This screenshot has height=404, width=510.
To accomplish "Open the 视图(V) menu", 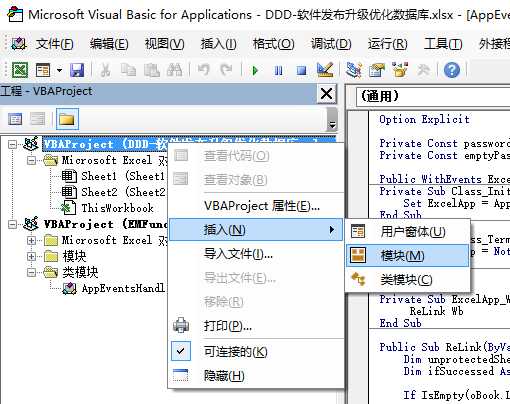I will (x=164, y=44).
